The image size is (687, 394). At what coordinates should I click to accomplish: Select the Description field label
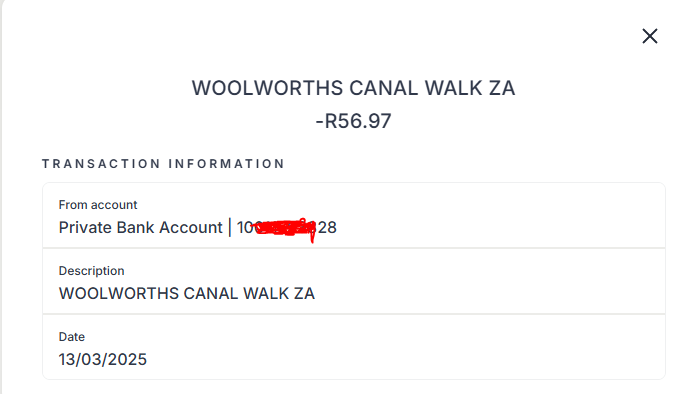point(92,271)
